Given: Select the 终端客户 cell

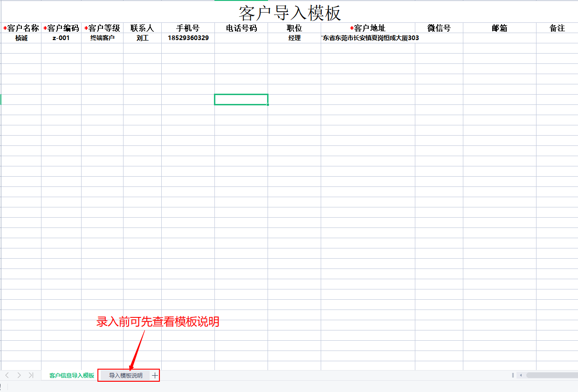Looking at the screenshot, I should [102, 38].
